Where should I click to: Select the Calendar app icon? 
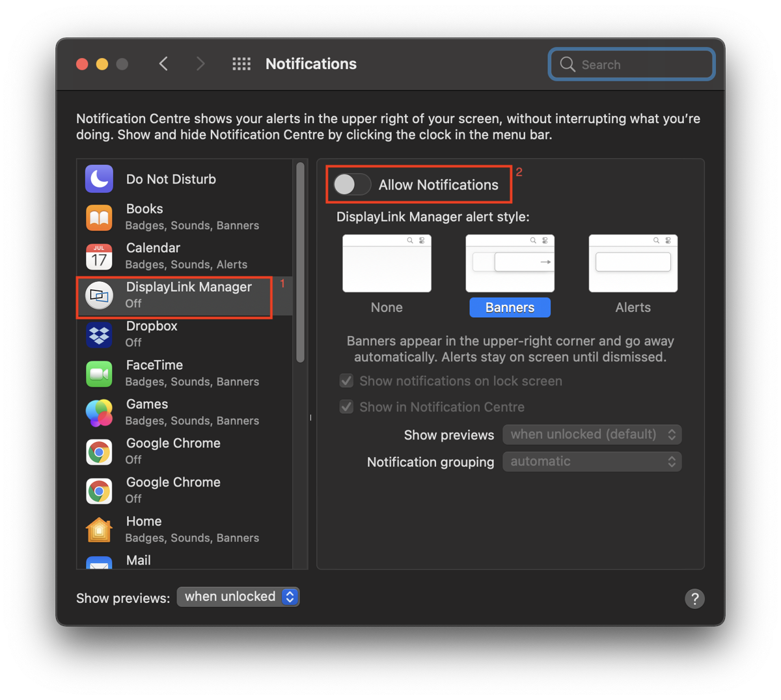pos(99,256)
